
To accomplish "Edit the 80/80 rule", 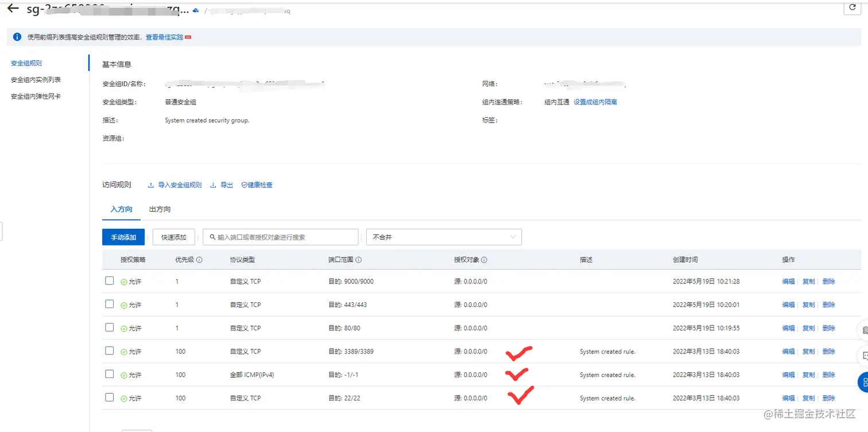I will (x=788, y=328).
